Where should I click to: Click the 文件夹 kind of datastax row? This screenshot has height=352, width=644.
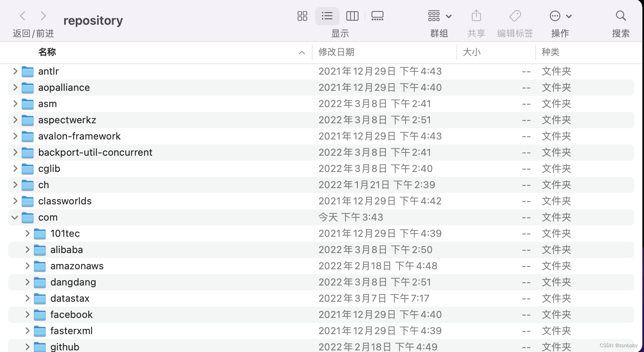point(556,298)
